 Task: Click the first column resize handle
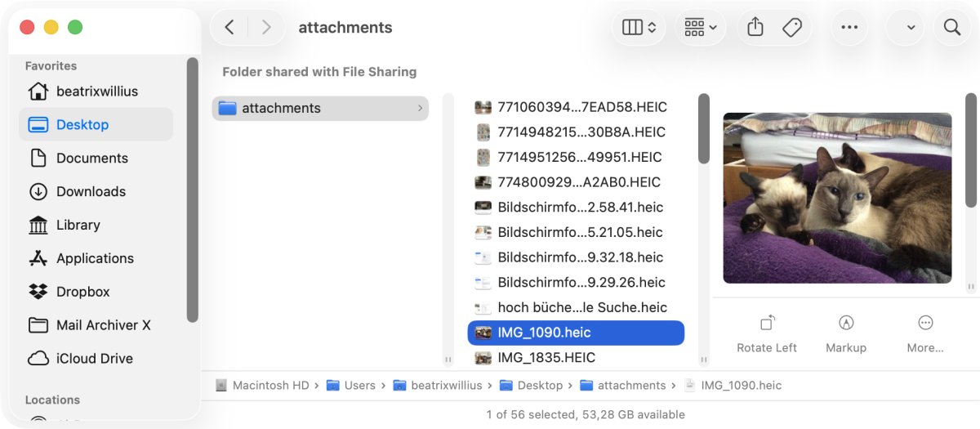pyautogui.click(x=448, y=359)
